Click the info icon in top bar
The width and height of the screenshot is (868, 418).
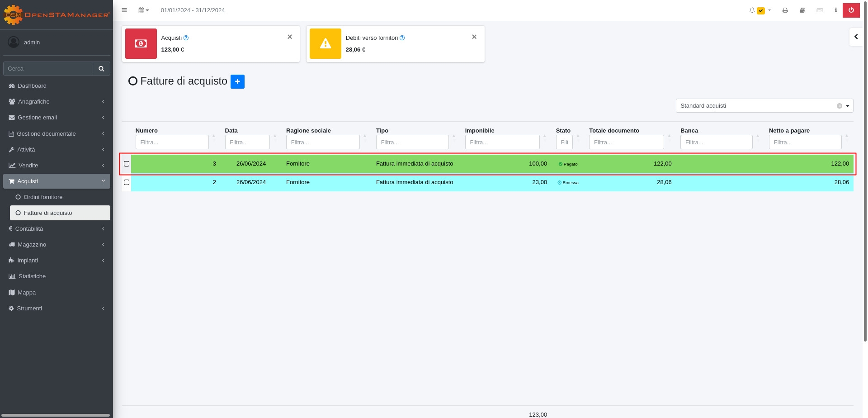click(x=835, y=10)
